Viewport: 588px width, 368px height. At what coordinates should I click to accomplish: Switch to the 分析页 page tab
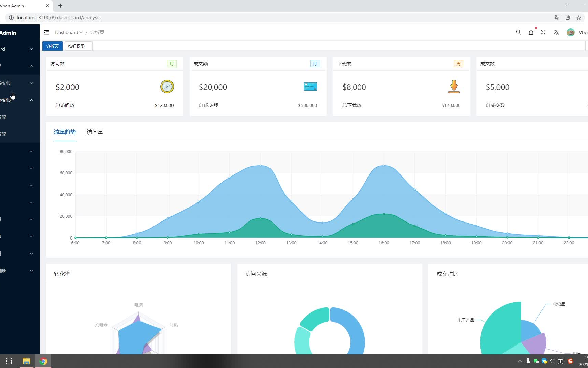click(52, 46)
